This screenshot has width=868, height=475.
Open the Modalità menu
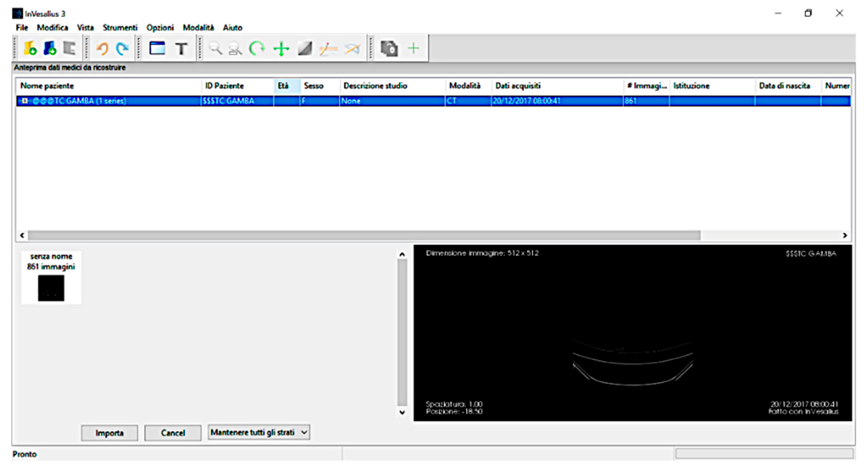[198, 28]
